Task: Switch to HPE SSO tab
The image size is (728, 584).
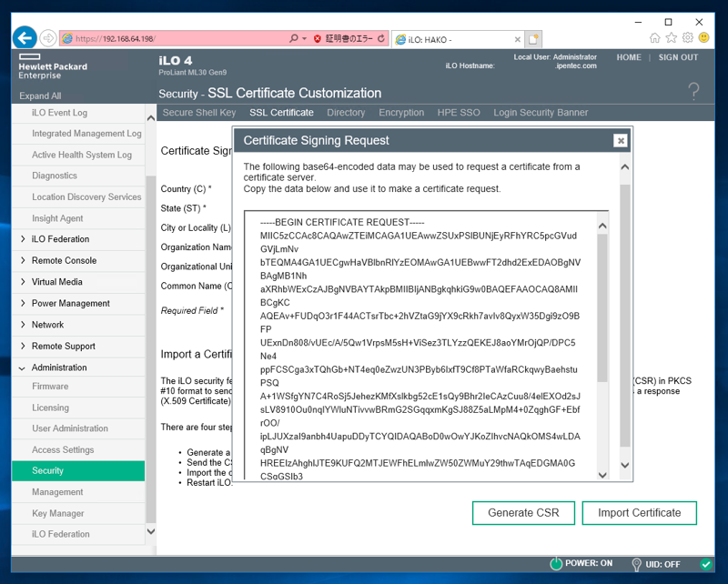Action: pos(459,113)
